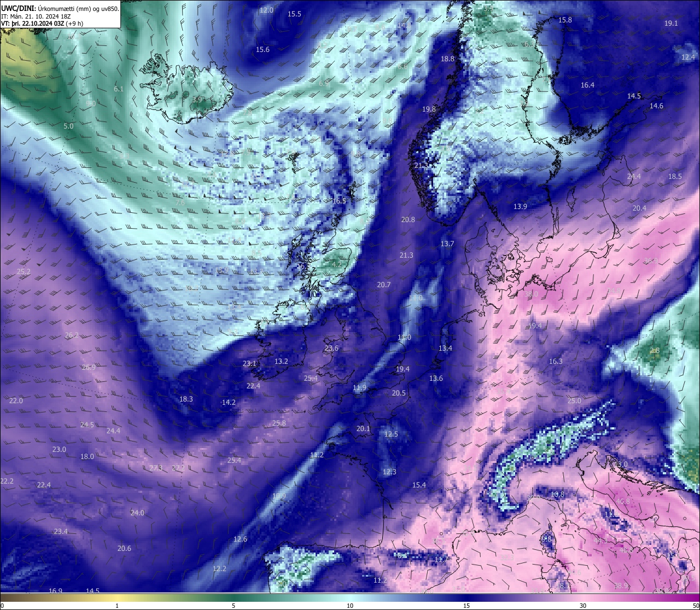Click the 12.6 value on the map
The height and width of the screenshot is (610, 700).
pos(240,539)
